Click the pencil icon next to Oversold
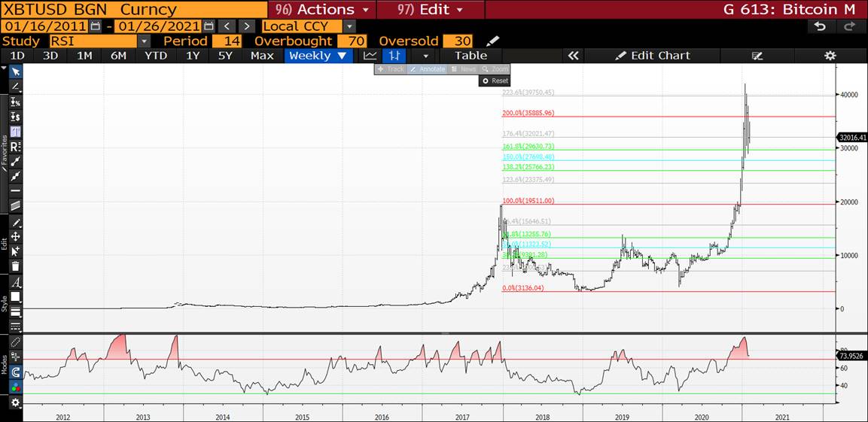Viewport: 868px width, 422px height. [492, 41]
